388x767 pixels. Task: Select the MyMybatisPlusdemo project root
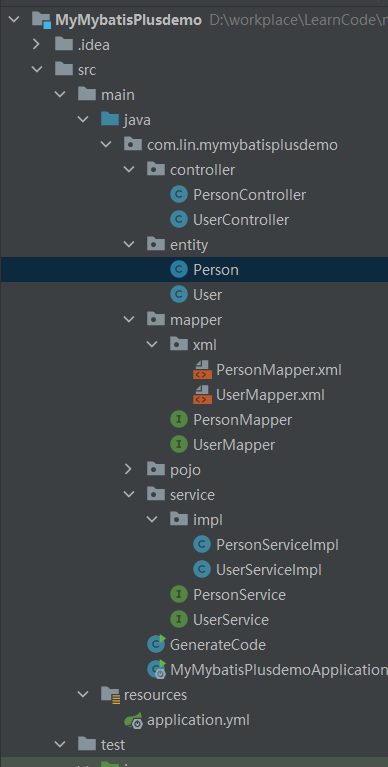click(x=129, y=20)
